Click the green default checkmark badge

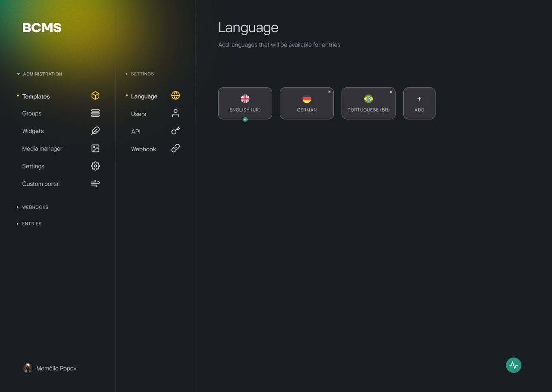point(245,119)
